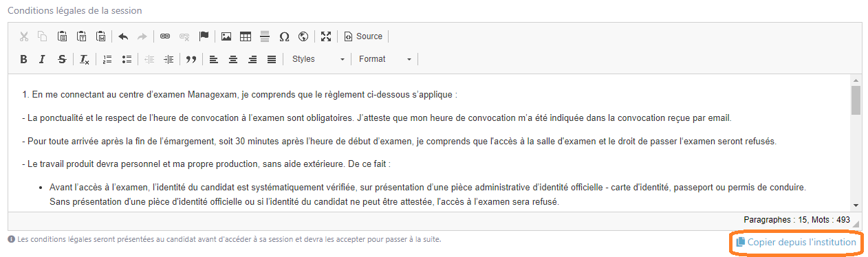Open the Format dropdown

(x=385, y=59)
